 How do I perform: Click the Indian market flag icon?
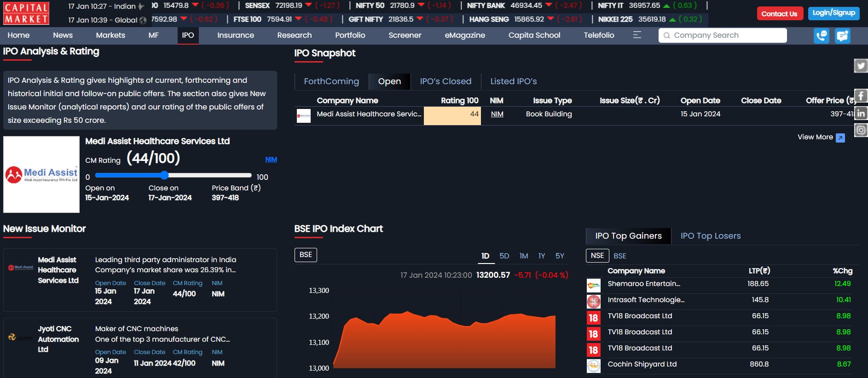(141, 6)
